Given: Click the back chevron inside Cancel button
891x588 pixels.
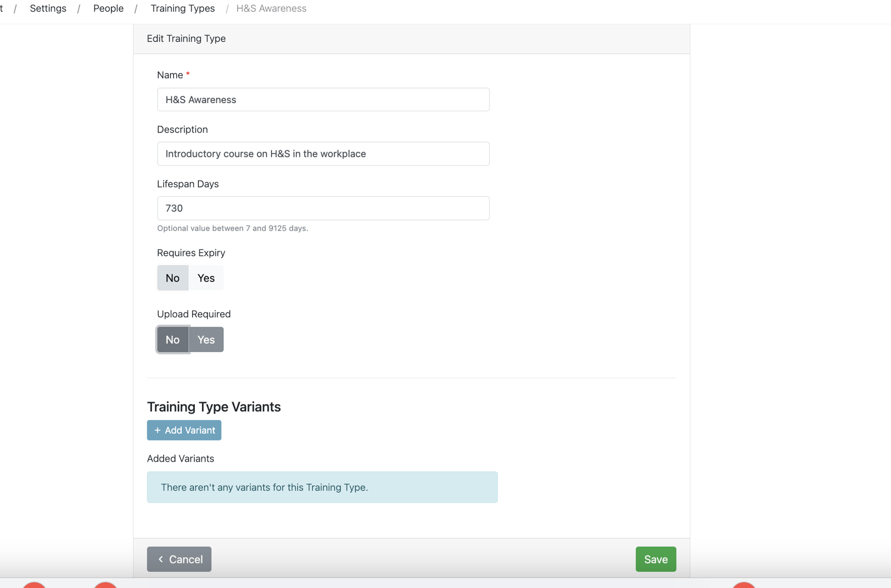Looking at the screenshot, I should pos(162,559).
